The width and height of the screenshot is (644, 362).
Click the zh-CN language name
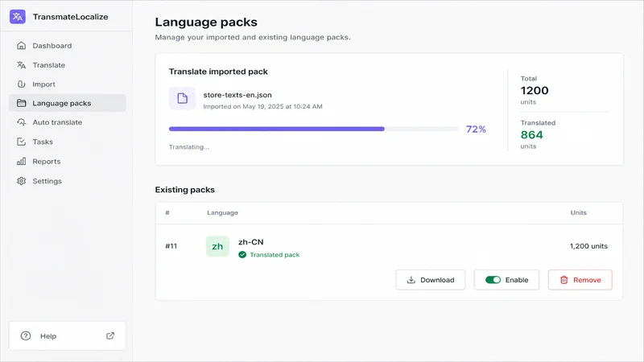(251, 242)
